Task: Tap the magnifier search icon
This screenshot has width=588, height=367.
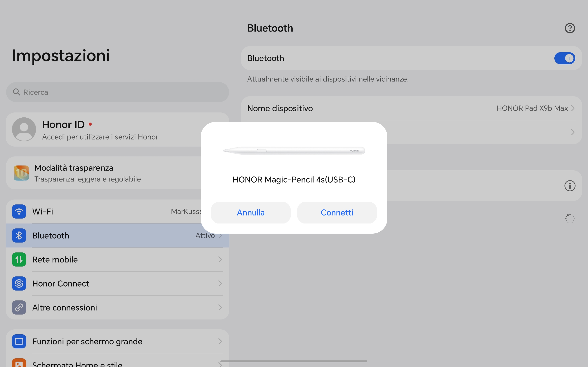Action: coord(16,92)
